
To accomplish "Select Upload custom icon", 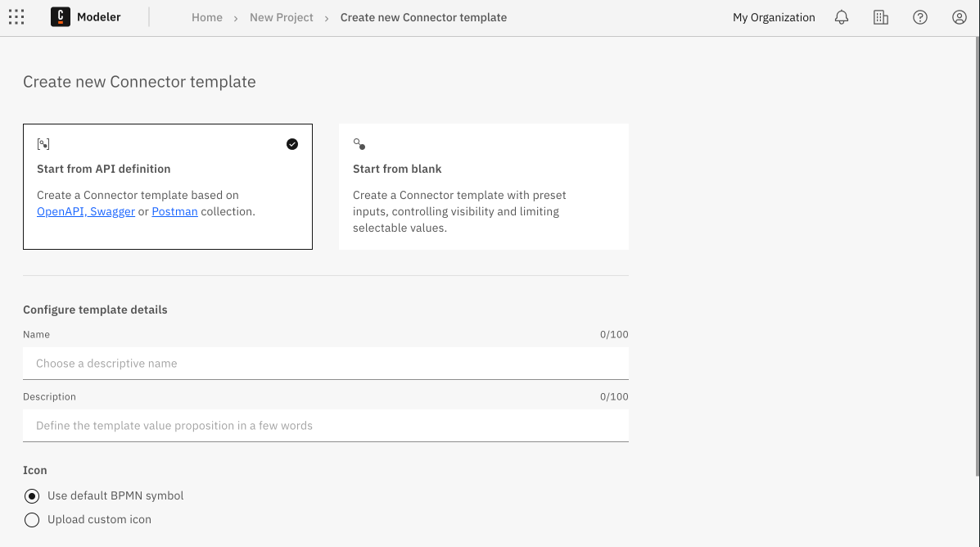I will 31,519.
